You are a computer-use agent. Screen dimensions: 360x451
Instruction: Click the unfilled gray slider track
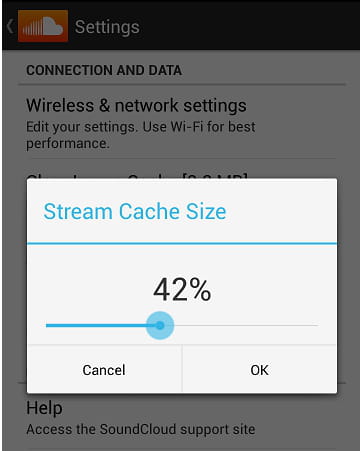[246, 325]
